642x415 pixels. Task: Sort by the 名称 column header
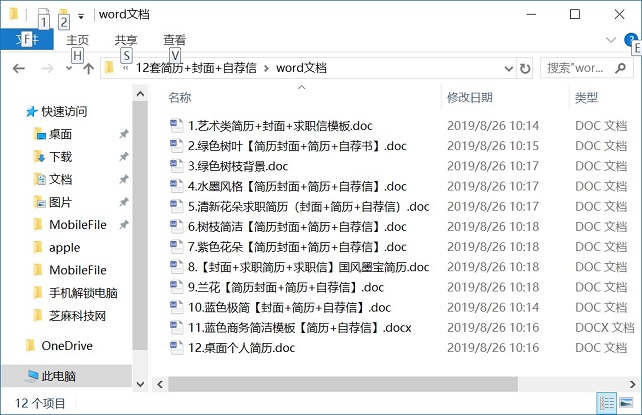[180, 97]
